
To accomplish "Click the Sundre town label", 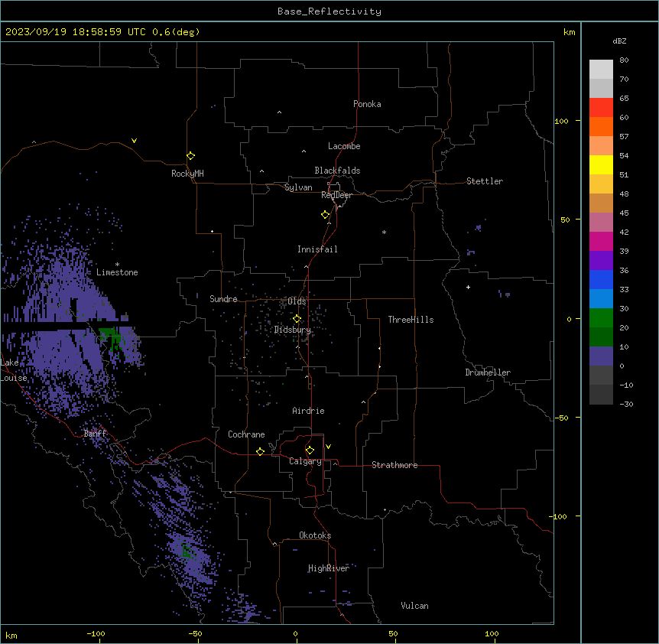I will click(223, 299).
